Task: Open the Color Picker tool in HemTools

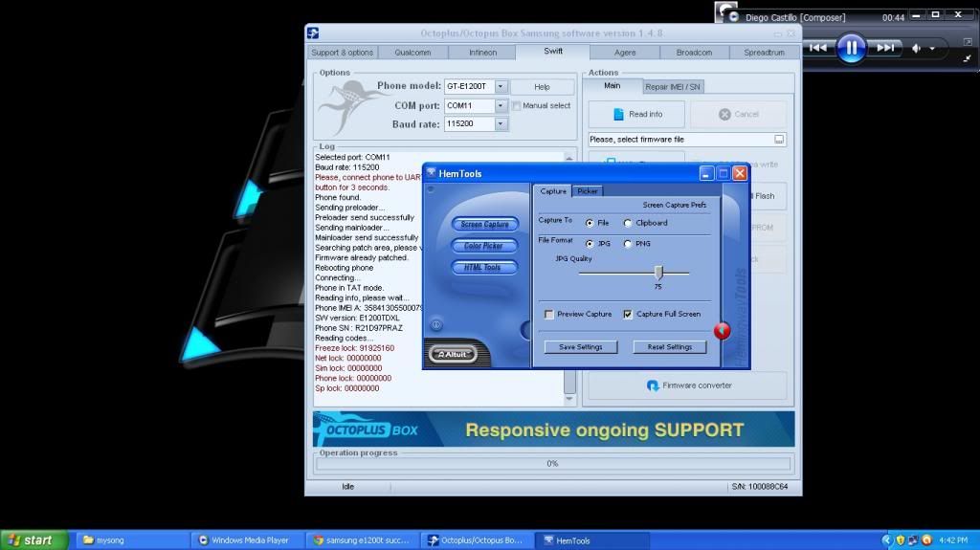Action: tap(484, 246)
